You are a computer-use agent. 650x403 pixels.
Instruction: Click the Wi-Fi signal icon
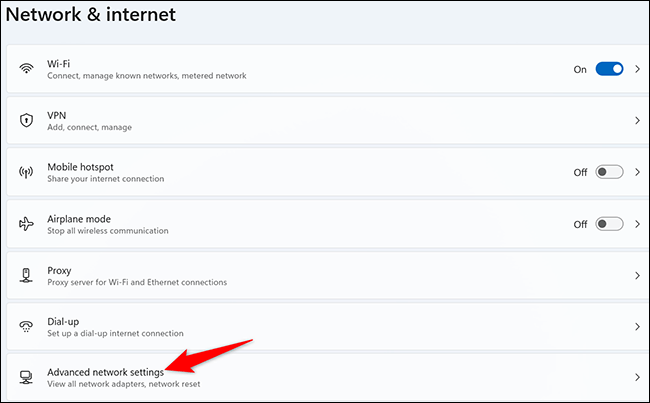(26, 69)
